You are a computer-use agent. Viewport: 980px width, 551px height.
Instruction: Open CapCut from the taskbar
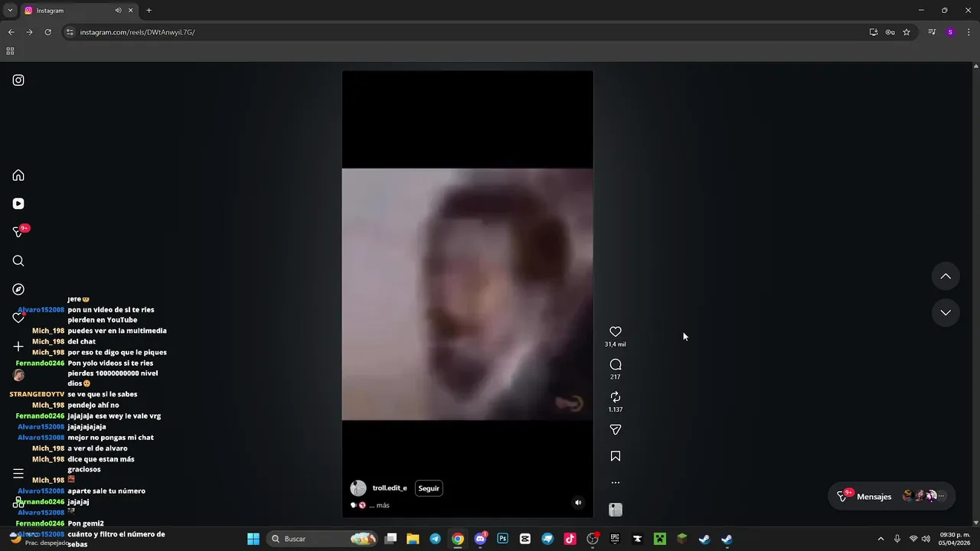click(525, 539)
